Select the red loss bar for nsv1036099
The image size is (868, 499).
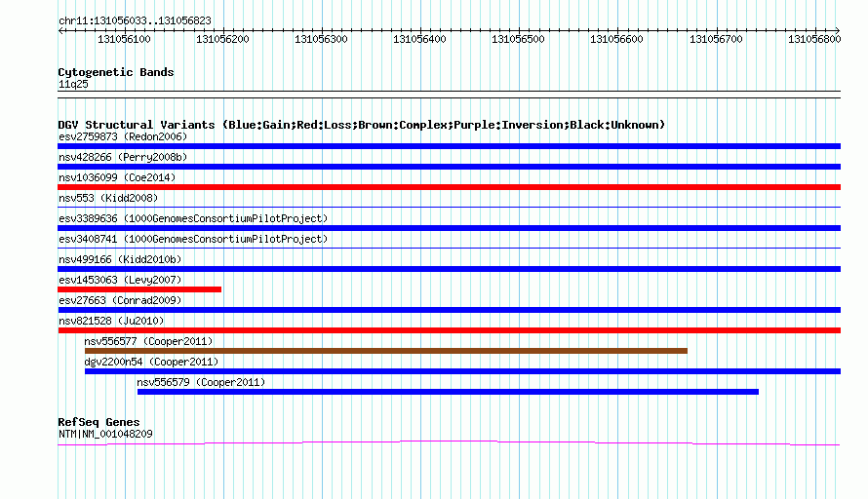pyautogui.click(x=449, y=187)
